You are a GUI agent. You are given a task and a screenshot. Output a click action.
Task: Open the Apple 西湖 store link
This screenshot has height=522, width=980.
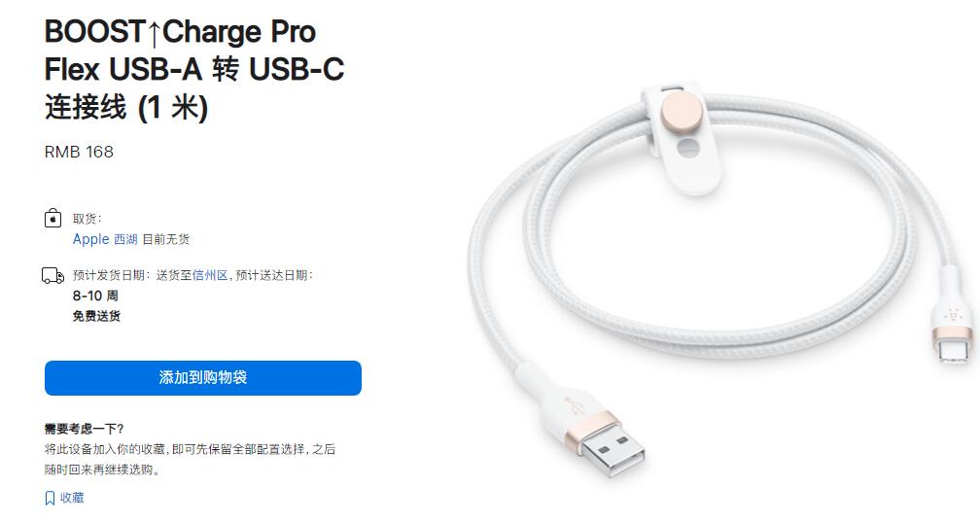105,239
